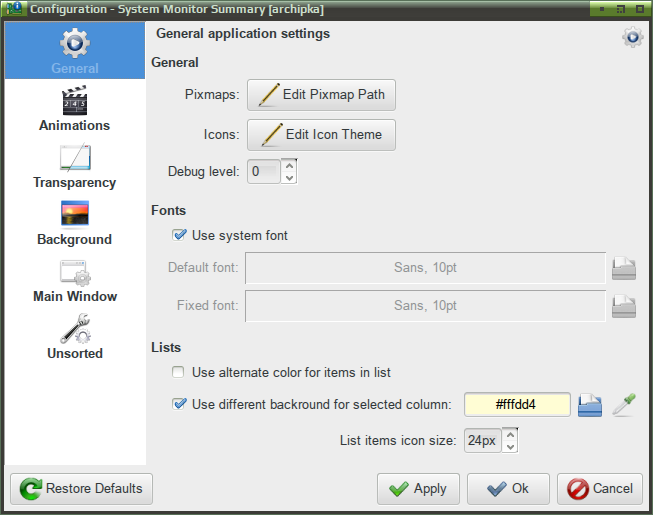The height and width of the screenshot is (515, 653).
Task: Open color chooser dialog folder icon
Action: pyautogui.click(x=590, y=405)
